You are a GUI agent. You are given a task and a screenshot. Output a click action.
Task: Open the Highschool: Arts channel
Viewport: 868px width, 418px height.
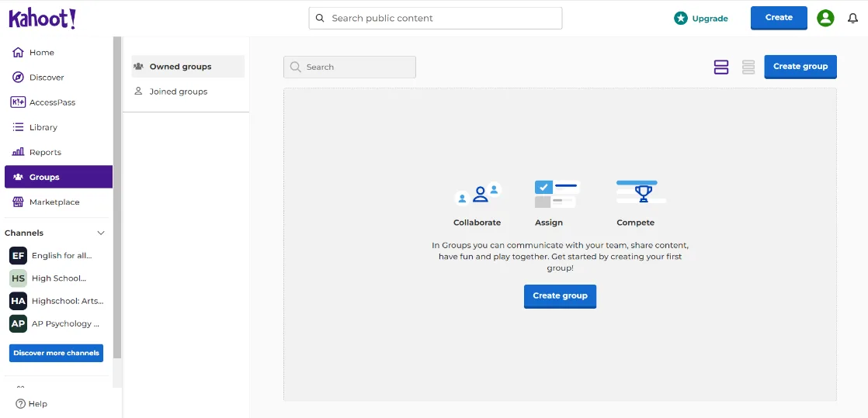click(x=58, y=301)
